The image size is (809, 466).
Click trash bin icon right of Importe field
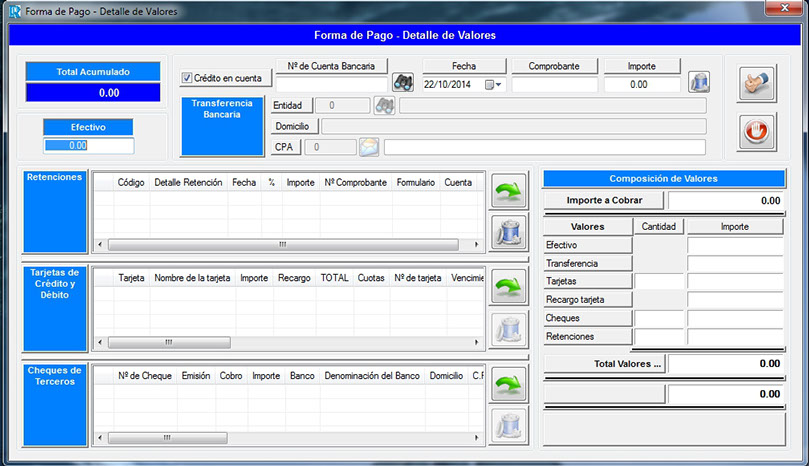pos(699,82)
